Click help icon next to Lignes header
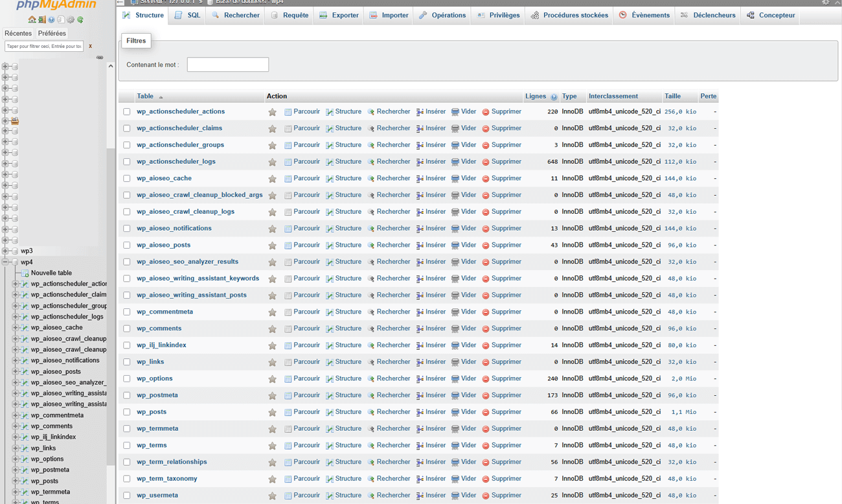 point(554,97)
